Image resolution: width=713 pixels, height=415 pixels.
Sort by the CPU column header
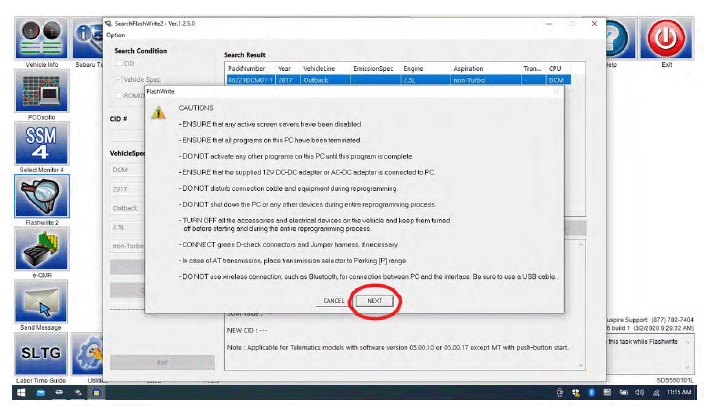pyautogui.click(x=558, y=69)
